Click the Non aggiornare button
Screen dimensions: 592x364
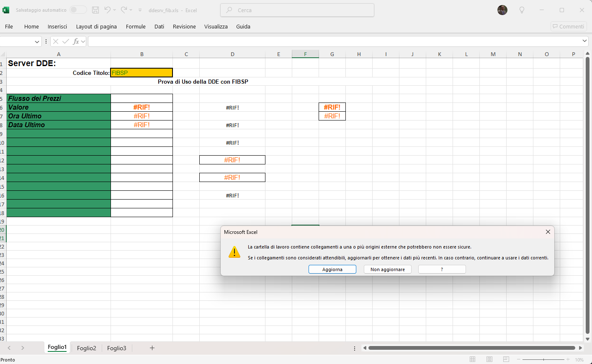coord(388,269)
